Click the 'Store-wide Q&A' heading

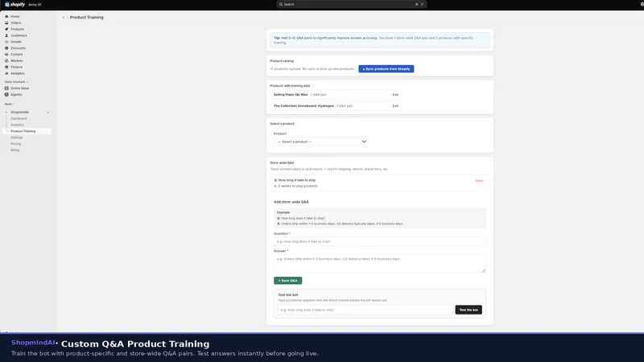click(282, 162)
